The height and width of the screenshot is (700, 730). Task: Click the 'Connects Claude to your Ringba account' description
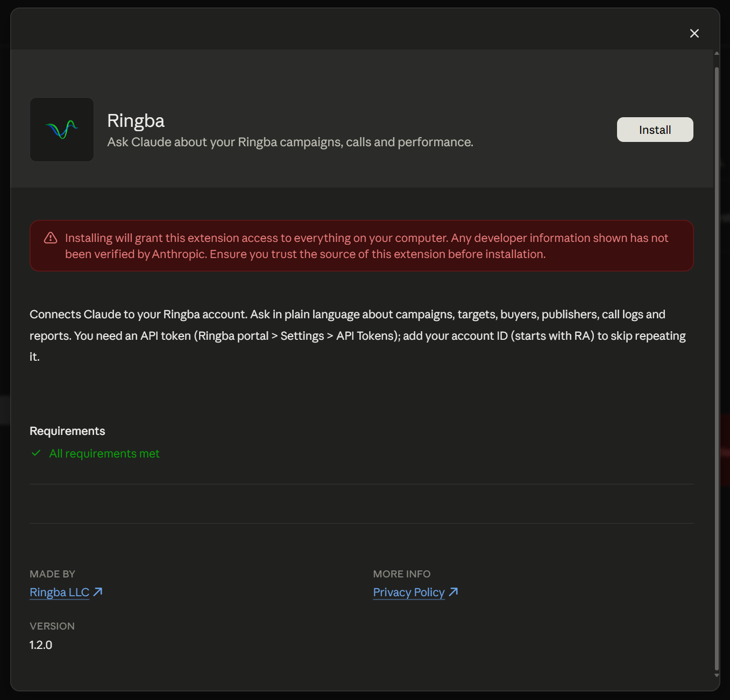pos(358,335)
